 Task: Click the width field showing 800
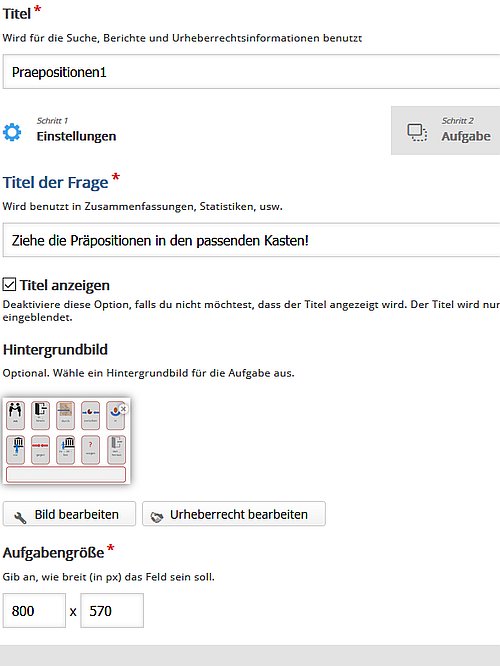[34, 610]
